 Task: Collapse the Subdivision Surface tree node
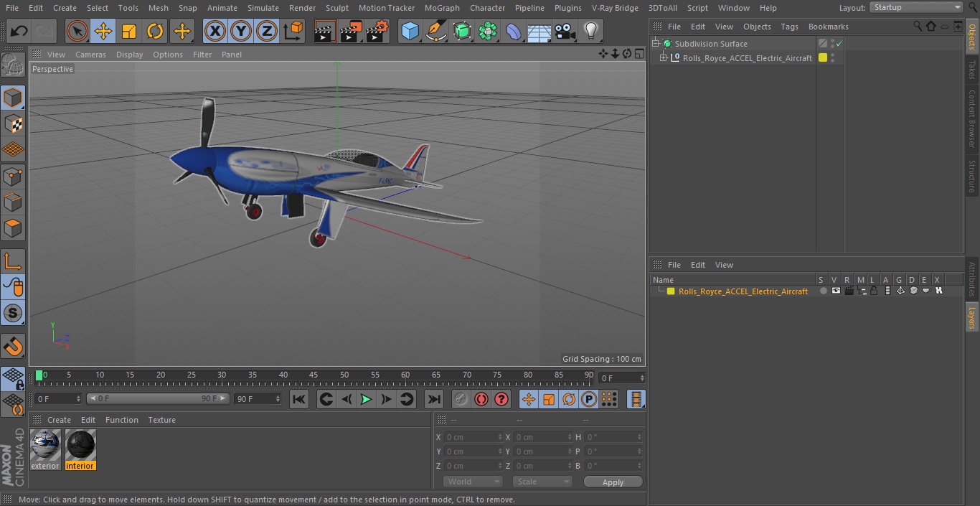(x=656, y=44)
